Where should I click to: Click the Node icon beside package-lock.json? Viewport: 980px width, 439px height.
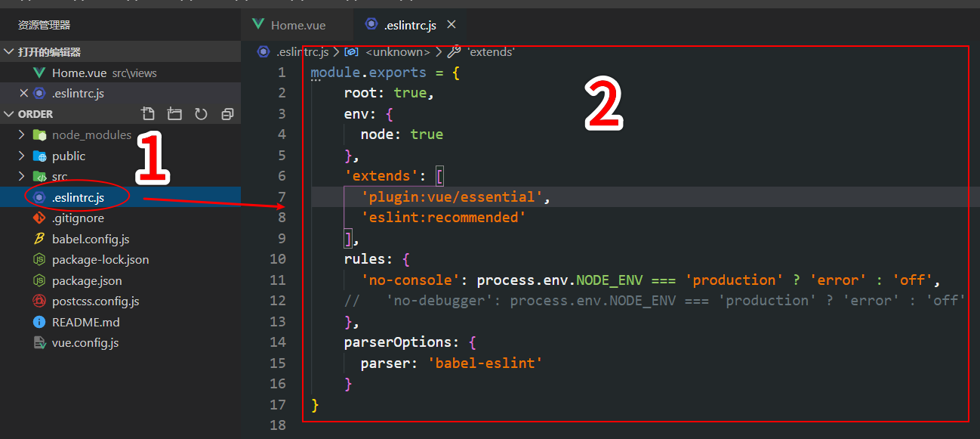pos(39,260)
